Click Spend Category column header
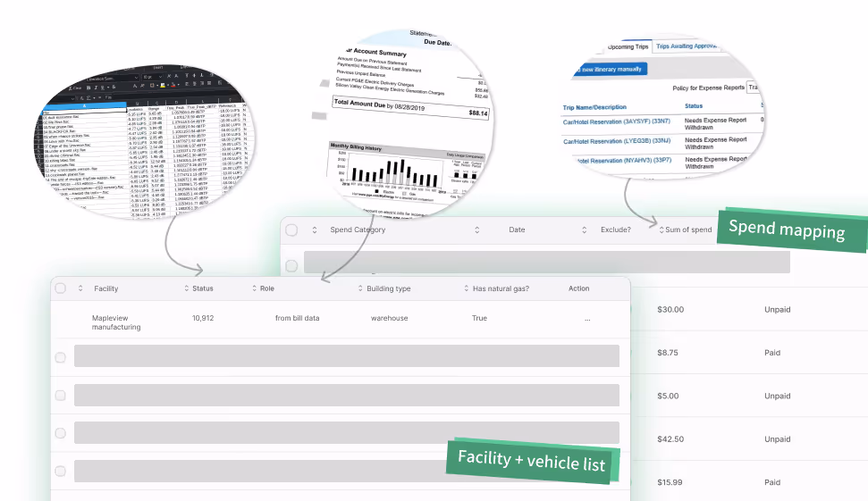The width and height of the screenshot is (868, 501). point(358,230)
